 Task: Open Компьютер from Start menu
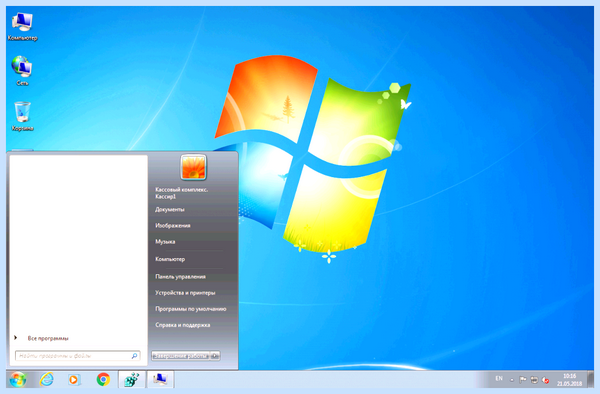click(x=170, y=259)
